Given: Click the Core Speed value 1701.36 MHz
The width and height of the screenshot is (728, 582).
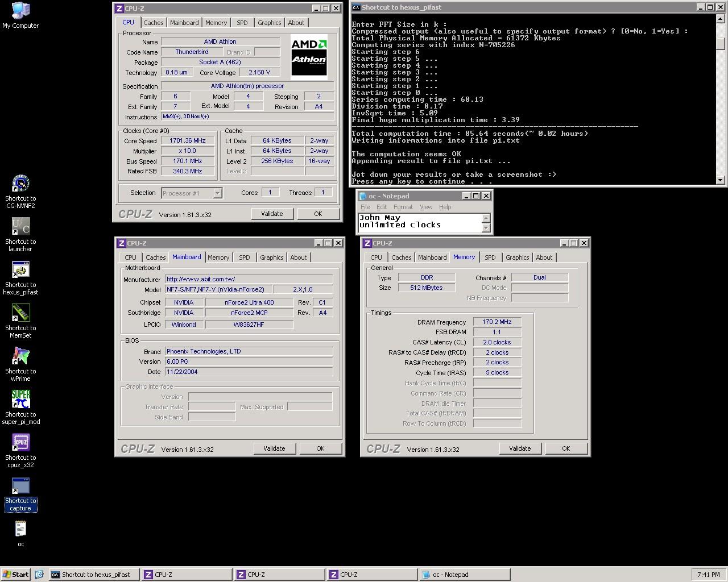Looking at the screenshot, I should (x=188, y=140).
